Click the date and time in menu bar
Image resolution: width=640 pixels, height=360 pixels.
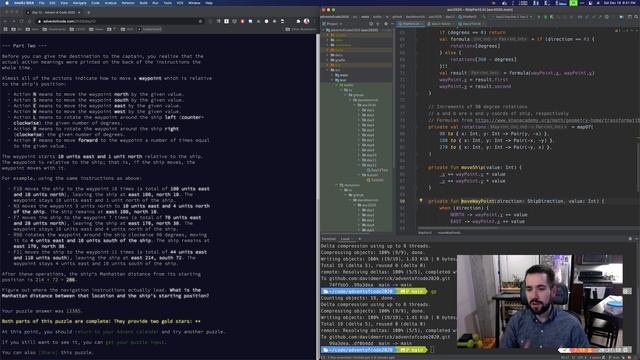(x=621, y=3)
